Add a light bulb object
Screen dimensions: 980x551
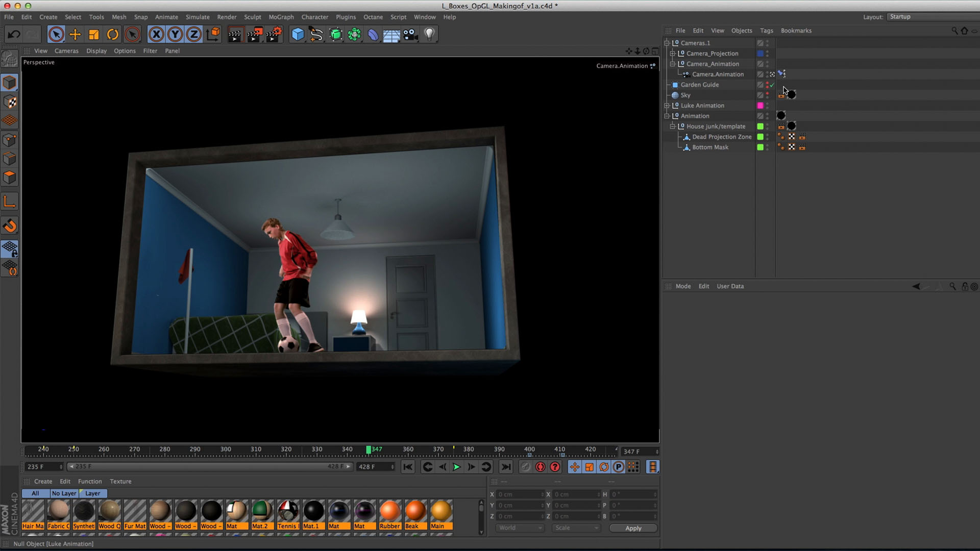[x=430, y=35]
